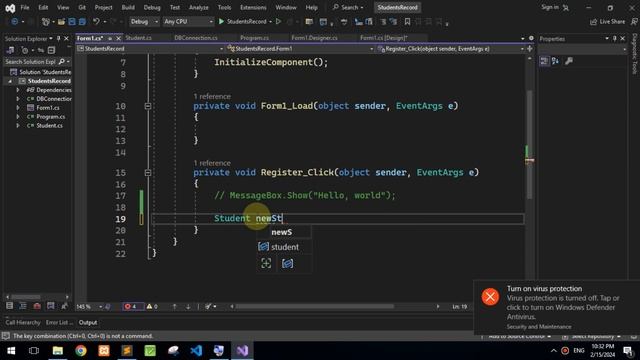Image resolution: width=640 pixels, height=360 pixels.
Task: Close the Solution Explorer panel
Action: [x=67, y=38]
